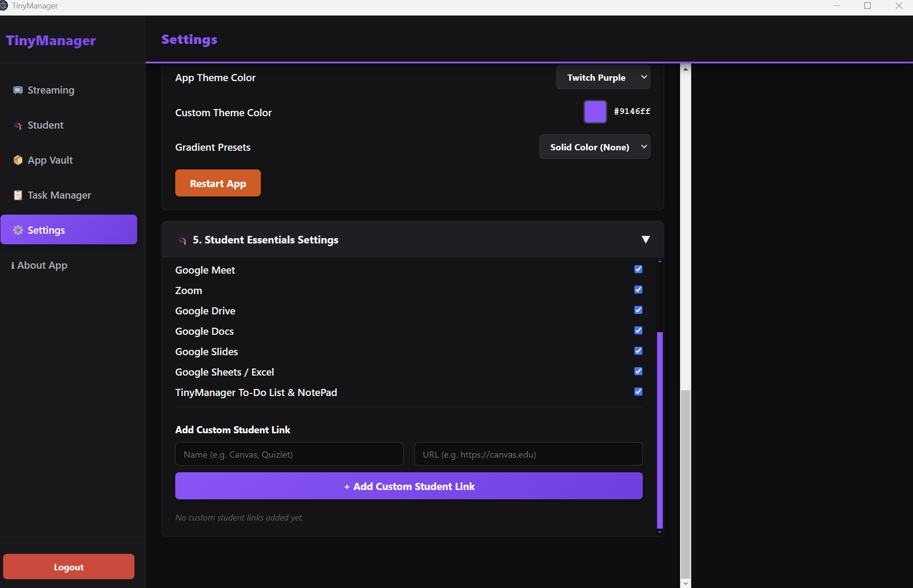Viewport: 913px width, 588px height.
Task: Click the App Theme Color label
Action: [x=215, y=78]
